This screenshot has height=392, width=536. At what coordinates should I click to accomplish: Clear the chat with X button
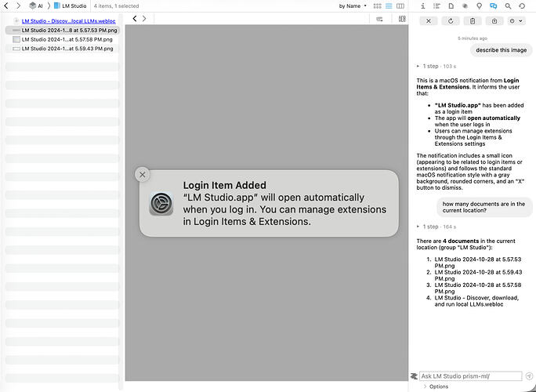[x=429, y=21]
